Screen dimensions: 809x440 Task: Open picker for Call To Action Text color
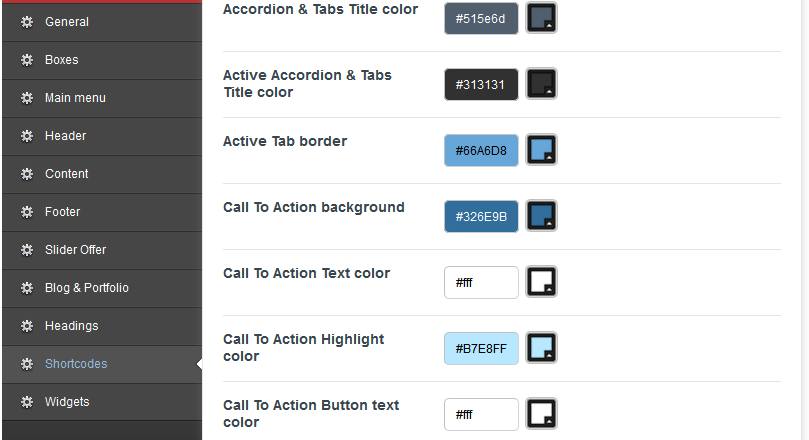click(x=541, y=282)
